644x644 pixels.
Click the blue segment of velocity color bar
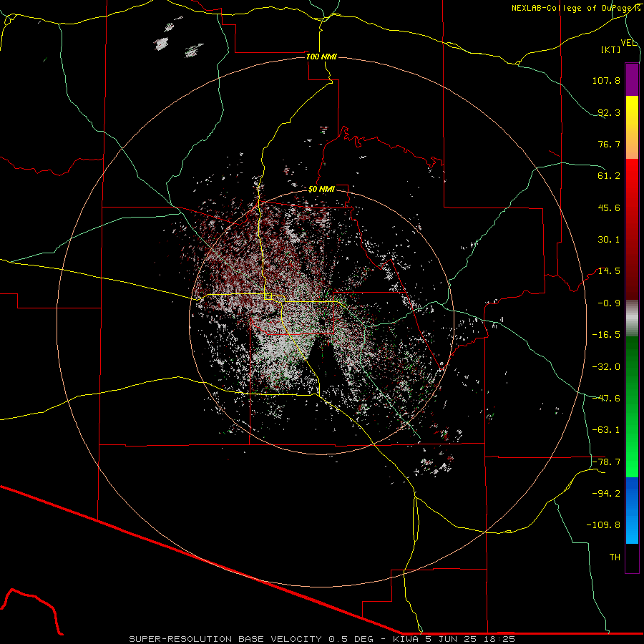[632, 510]
